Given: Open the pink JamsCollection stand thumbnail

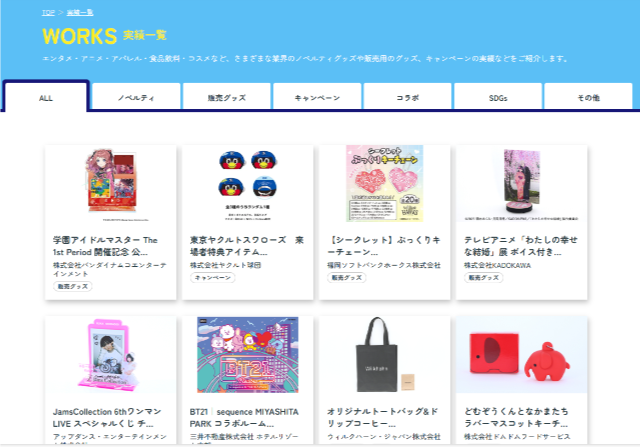Looking at the screenshot, I should [x=111, y=355].
